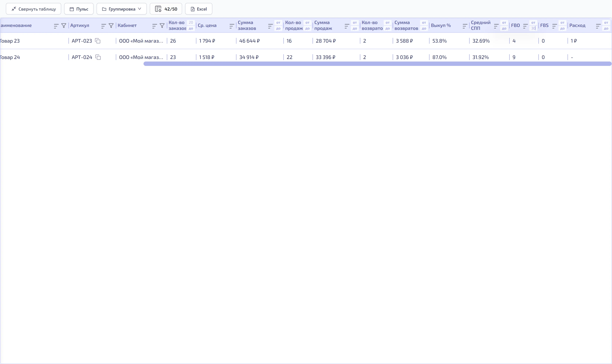Sort by Наименование column
Viewport: 612px width, 364px height.
click(x=56, y=26)
